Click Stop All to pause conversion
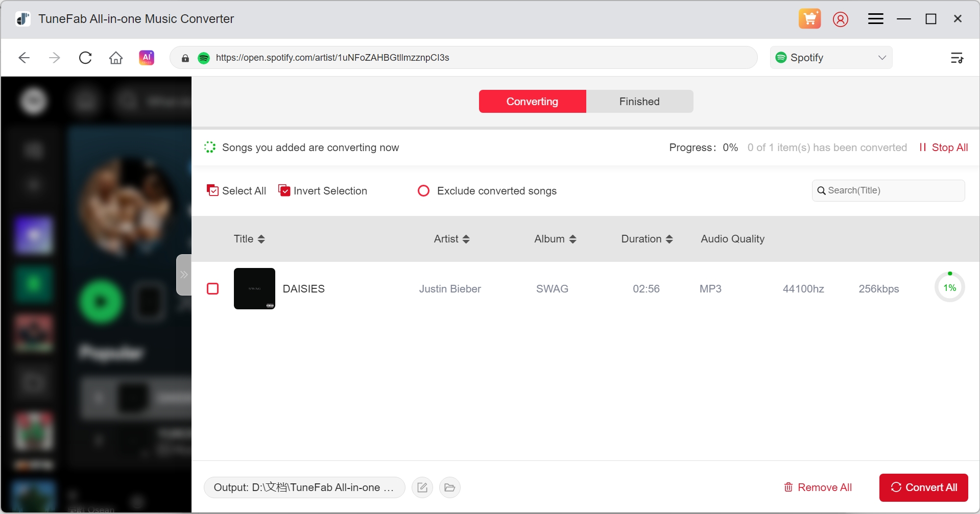Screen dimensions: 980x514 [x=943, y=147]
